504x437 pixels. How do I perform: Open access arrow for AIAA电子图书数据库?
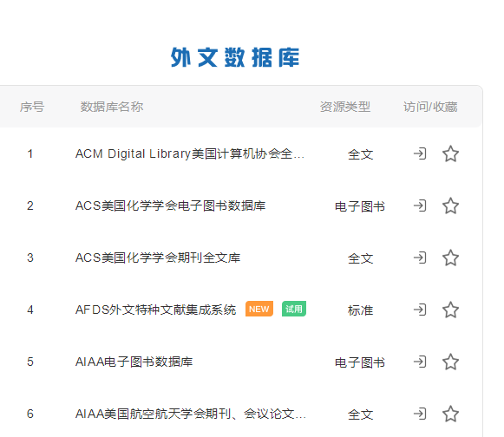pyautogui.click(x=420, y=362)
